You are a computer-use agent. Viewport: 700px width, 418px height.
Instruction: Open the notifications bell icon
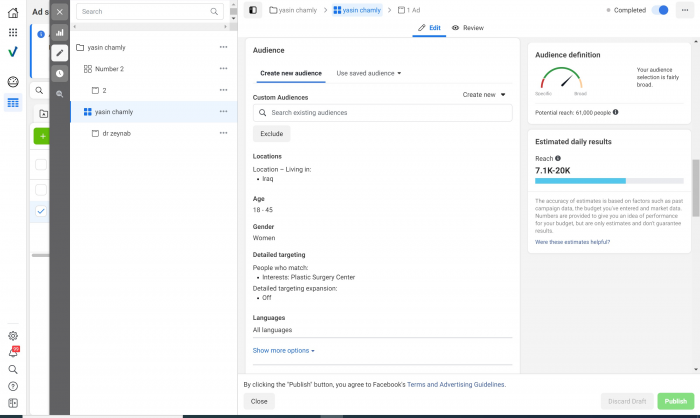[13, 352]
